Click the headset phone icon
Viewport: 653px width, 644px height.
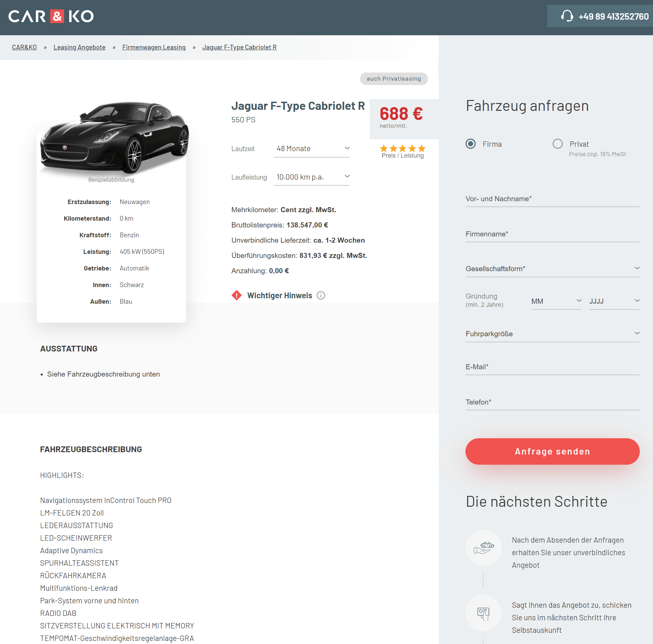click(x=567, y=16)
